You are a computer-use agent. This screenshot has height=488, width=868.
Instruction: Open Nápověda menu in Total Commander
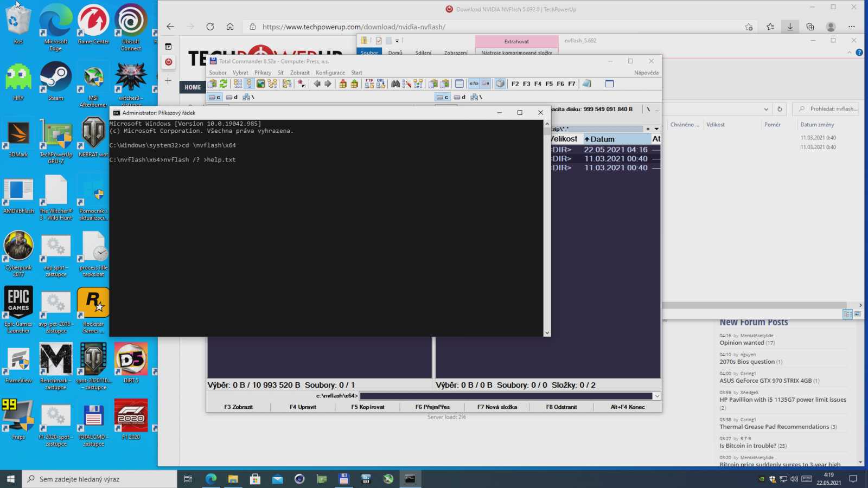646,73
